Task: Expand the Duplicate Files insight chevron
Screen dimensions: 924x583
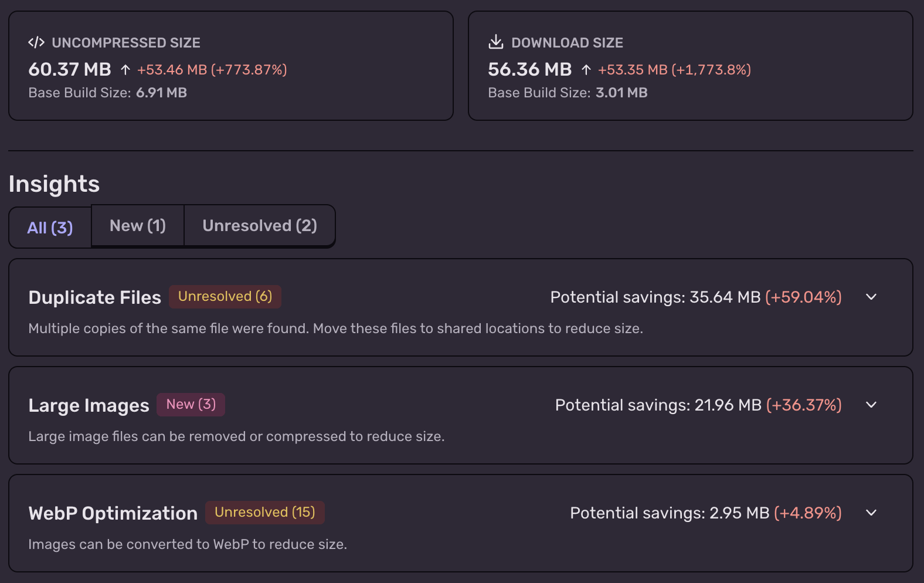Action: (871, 297)
